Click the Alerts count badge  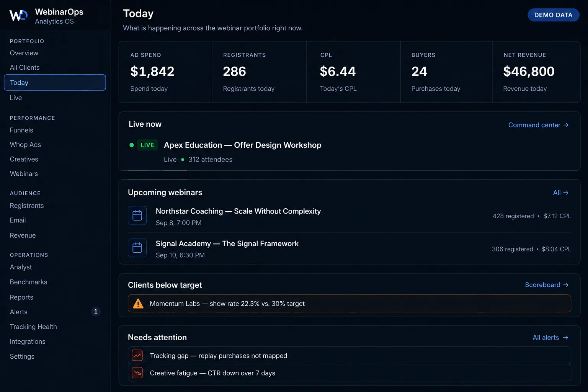tap(96, 312)
